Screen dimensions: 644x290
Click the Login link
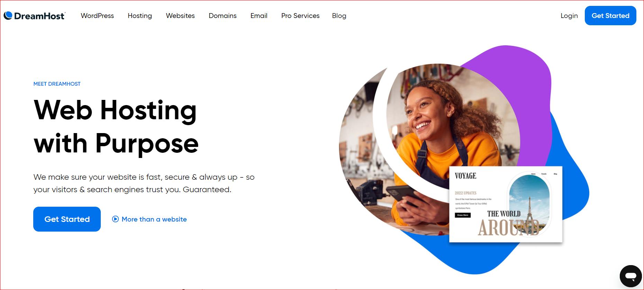pos(569,16)
